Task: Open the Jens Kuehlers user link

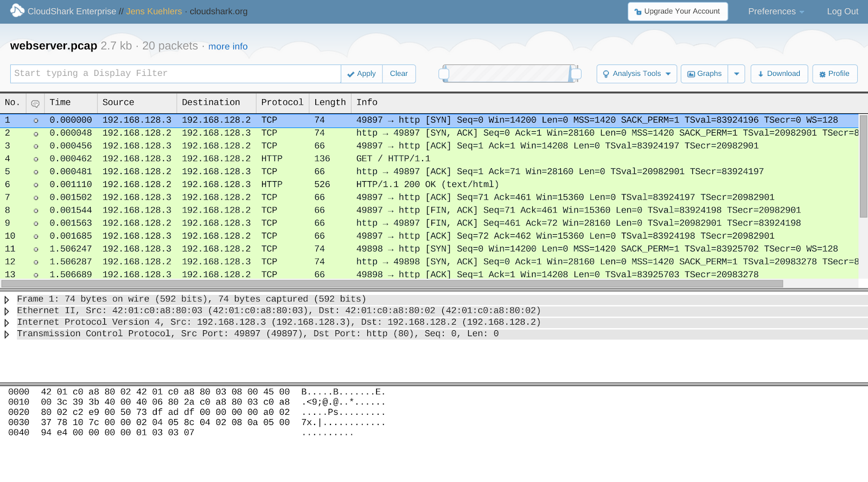Action: pos(154,11)
